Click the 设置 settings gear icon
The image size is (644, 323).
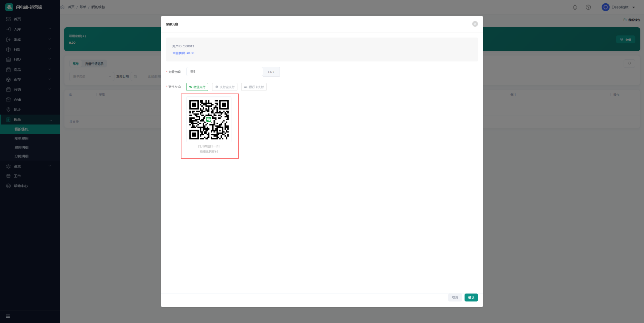point(8,166)
